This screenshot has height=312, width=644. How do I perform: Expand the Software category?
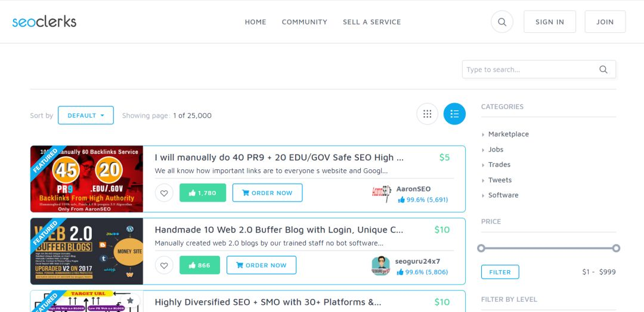(503, 195)
